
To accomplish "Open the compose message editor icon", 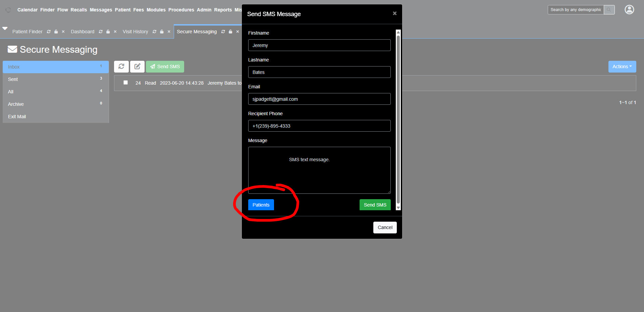I will point(137,66).
